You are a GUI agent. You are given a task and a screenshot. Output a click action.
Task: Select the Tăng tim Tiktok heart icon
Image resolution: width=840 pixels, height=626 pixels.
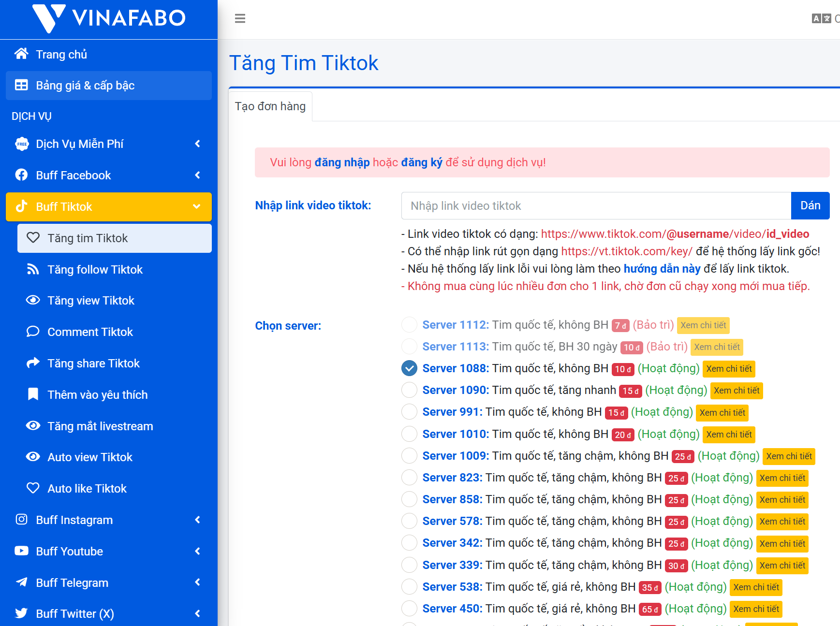click(x=33, y=238)
